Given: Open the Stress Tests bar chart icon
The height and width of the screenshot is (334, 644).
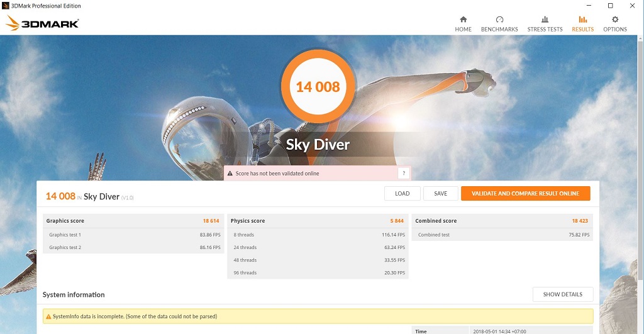Looking at the screenshot, I should click(545, 19).
